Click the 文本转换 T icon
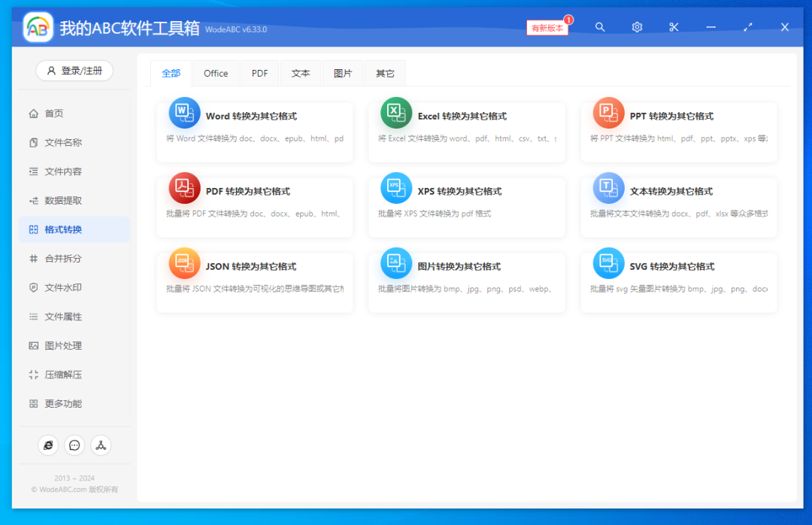 [608, 187]
